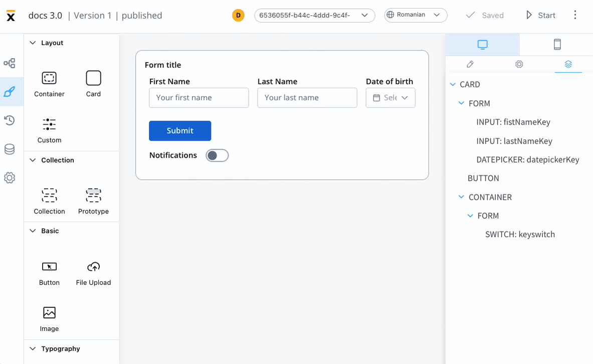Open the settings gear tab in right panel
The height and width of the screenshot is (364, 593).
(x=519, y=64)
